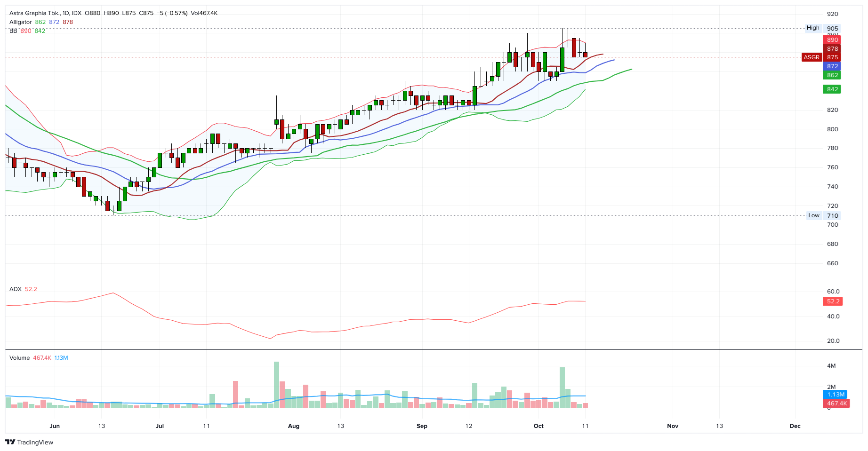The image size is (868, 451).
Task: Click the Low 710 price label
Action: click(823, 215)
